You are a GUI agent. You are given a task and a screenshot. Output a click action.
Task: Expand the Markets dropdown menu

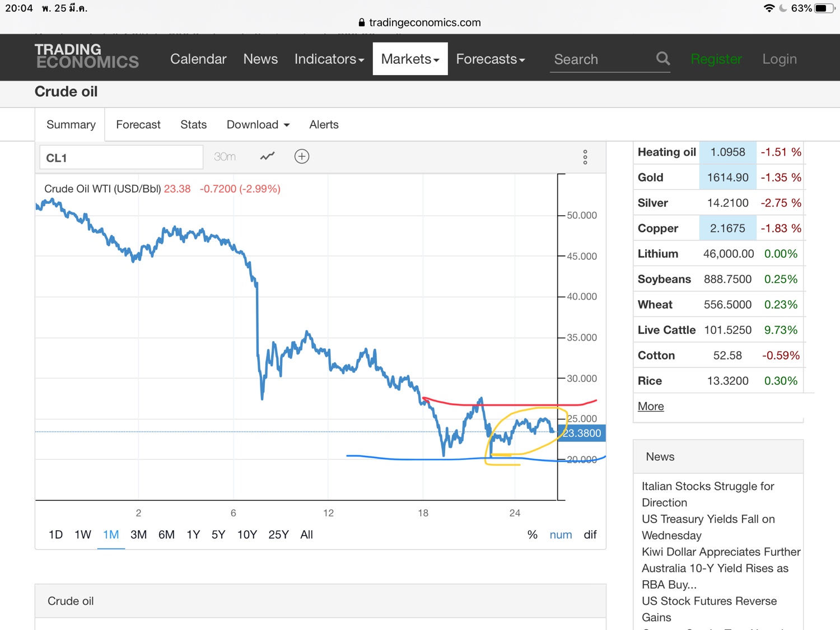pyautogui.click(x=410, y=59)
